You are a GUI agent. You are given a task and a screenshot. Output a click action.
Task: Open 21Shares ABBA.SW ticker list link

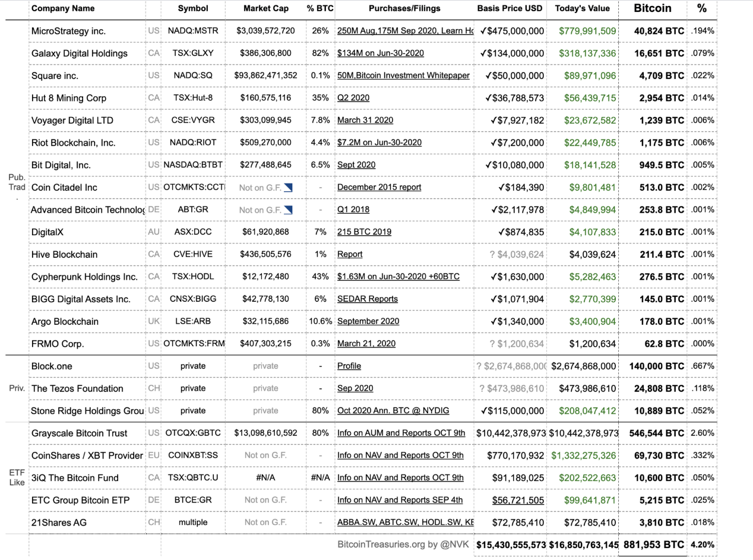[406, 523]
